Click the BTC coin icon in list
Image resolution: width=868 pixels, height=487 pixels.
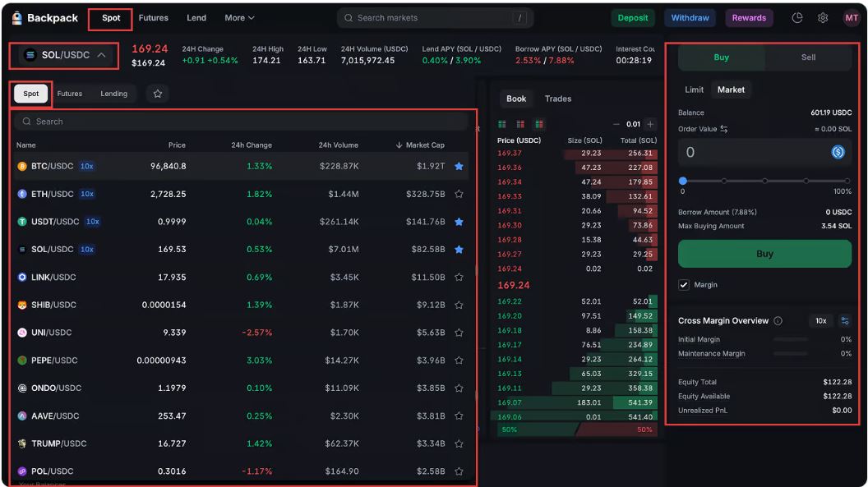[22, 166]
